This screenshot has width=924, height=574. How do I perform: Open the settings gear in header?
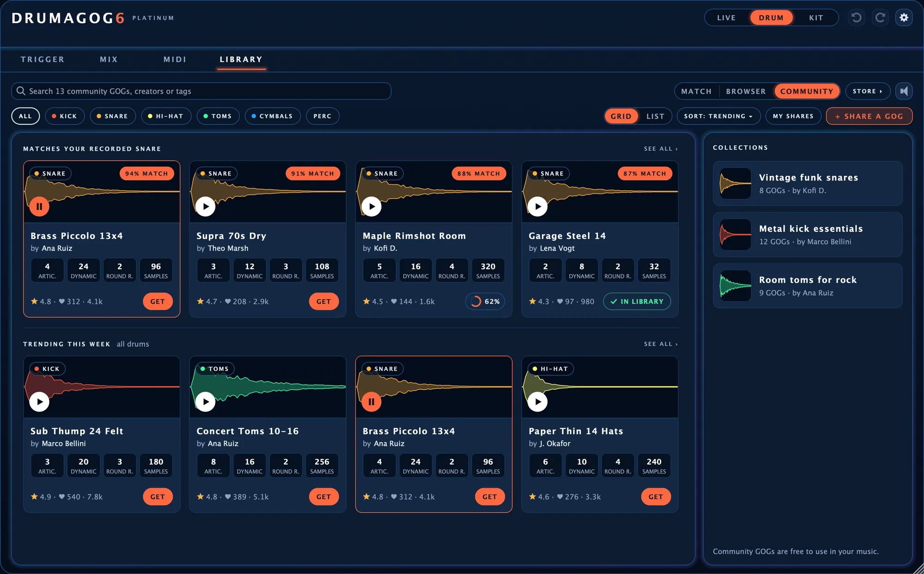point(904,18)
